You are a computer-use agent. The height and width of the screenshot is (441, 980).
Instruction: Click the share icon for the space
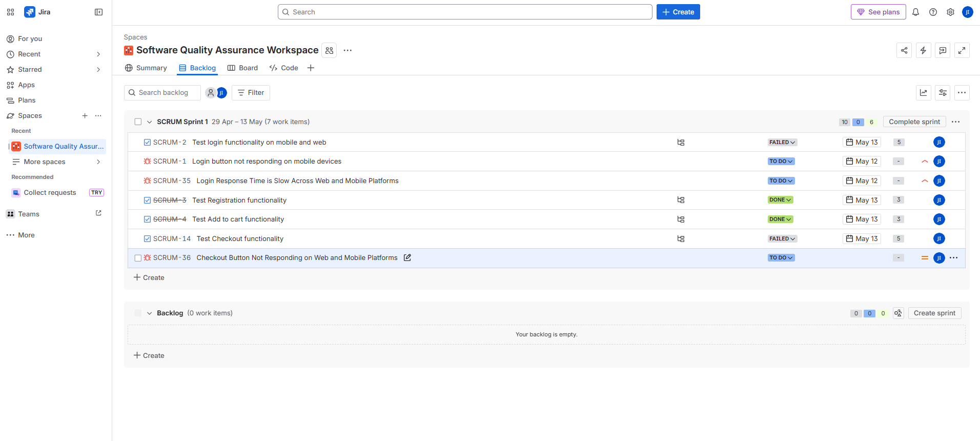(x=904, y=50)
